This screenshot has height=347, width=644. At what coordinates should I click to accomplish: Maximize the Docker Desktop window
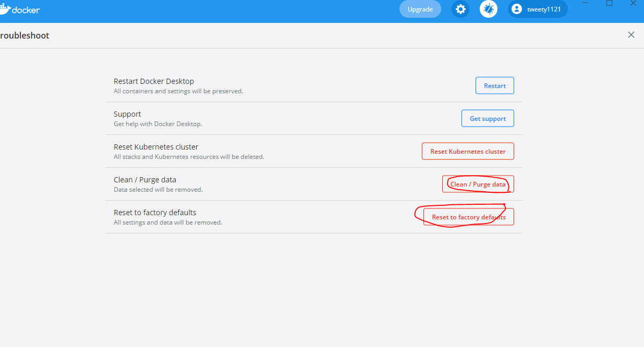click(x=609, y=3)
